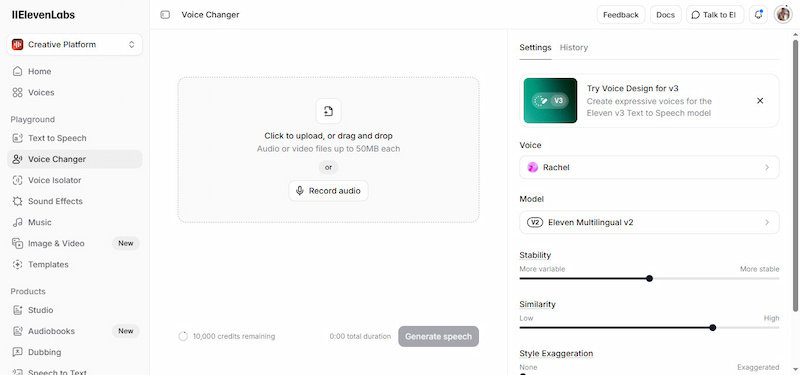
Task: Click the Home icon in sidebar
Action: (17, 71)
